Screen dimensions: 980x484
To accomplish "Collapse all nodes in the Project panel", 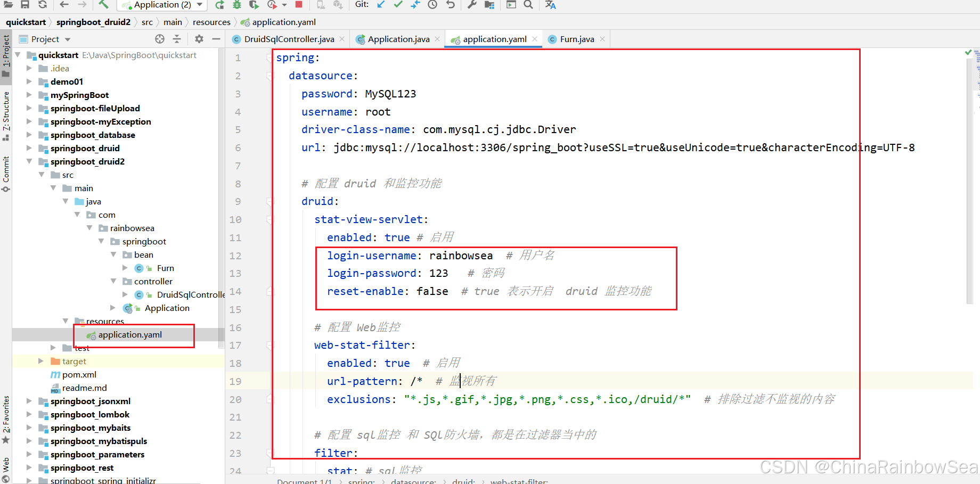I will pos(177,38).
